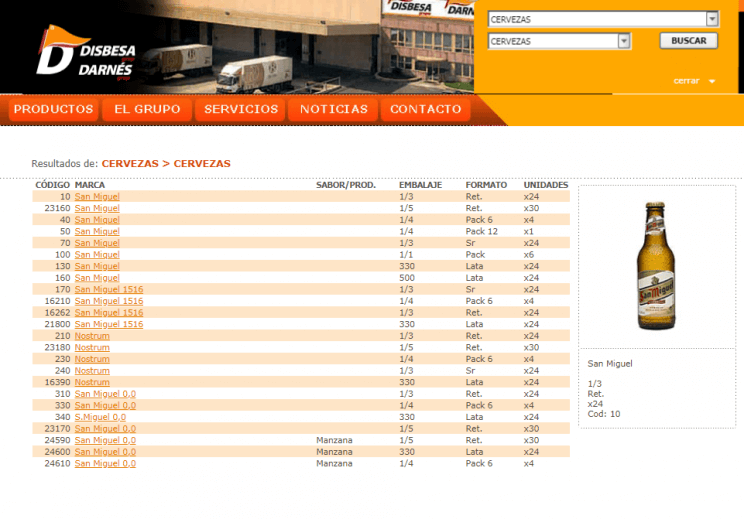Open the top CERVEZAS category dropdown

point(603,19)
